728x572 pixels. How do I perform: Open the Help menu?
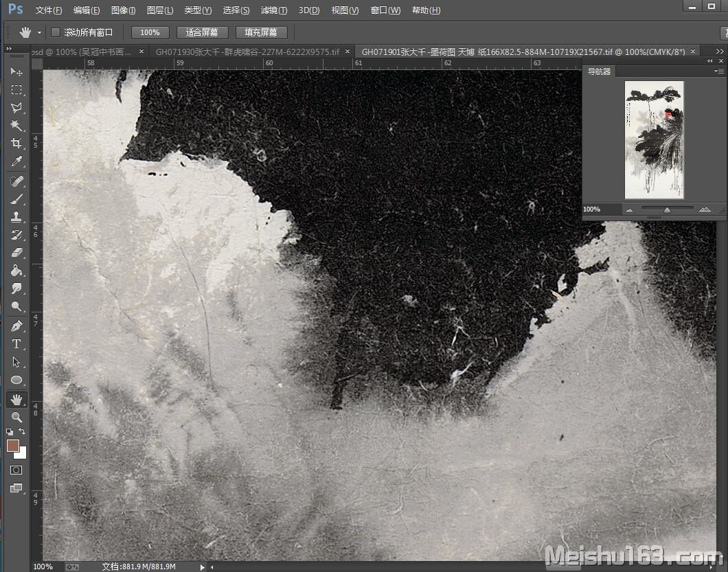pyautogui.click(x=426, y=10)
